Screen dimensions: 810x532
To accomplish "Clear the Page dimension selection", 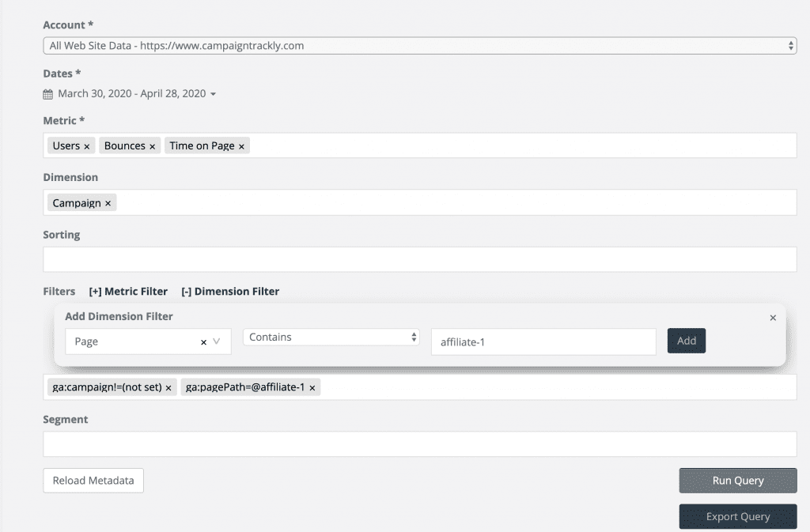I will tap(203, 342).
